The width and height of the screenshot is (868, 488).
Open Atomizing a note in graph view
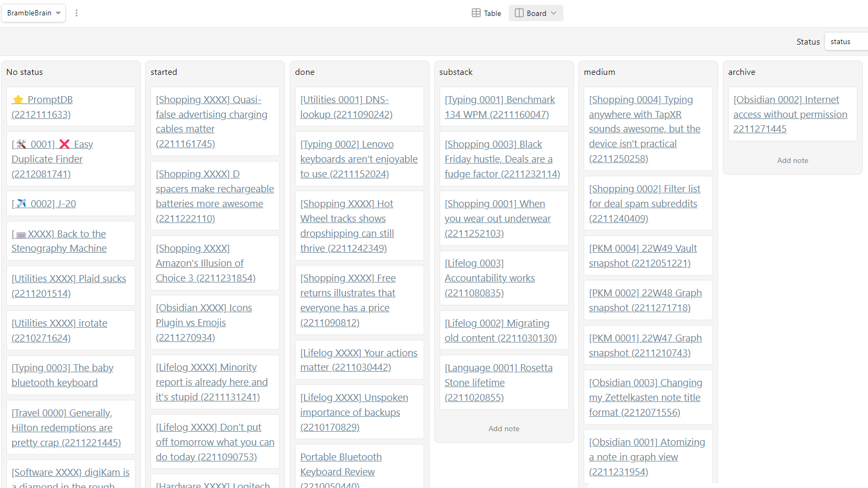[647, 457]
